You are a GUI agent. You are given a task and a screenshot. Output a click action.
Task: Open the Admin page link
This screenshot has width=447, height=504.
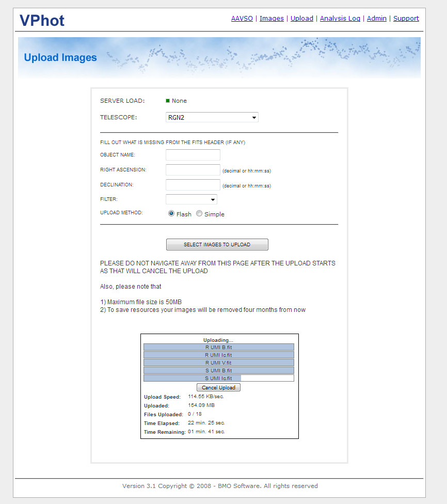tap(376, 19)
